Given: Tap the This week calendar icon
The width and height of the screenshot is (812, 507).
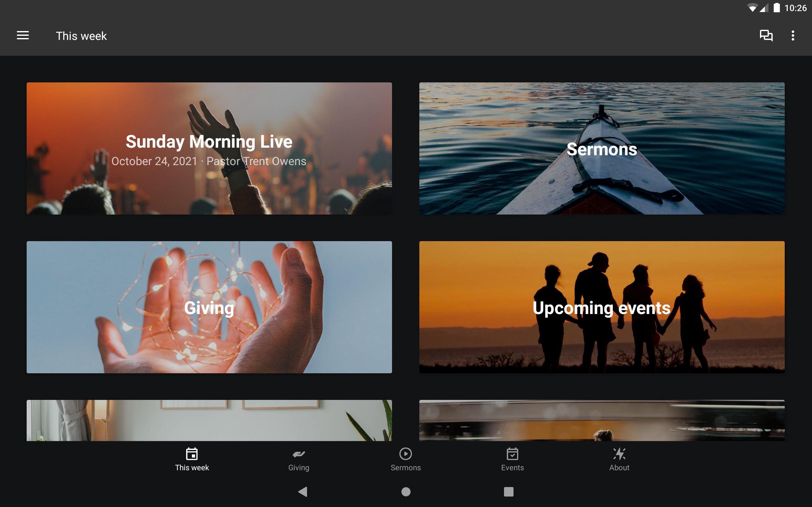Looking at the screenshot, I should [192, 454].
